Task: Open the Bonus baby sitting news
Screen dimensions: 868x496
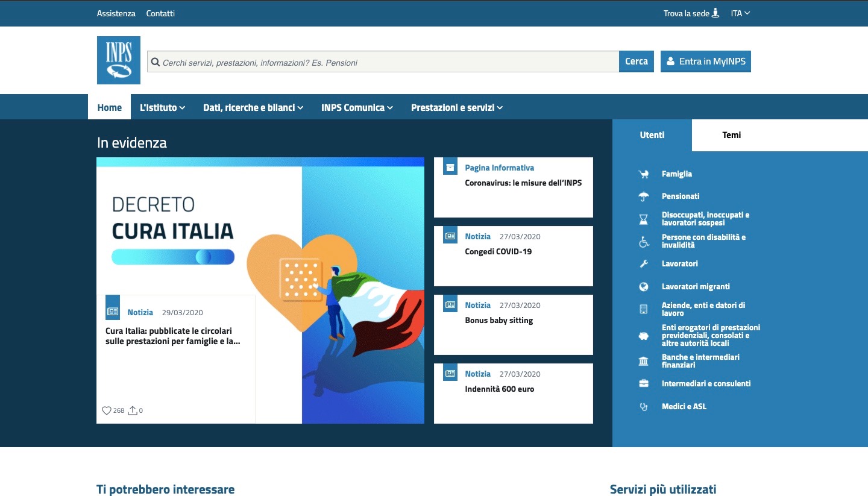Action: pos(499,321)
